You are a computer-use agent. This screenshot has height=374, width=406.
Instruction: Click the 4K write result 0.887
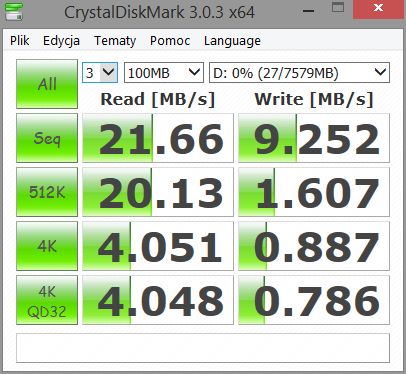(314, 246)
